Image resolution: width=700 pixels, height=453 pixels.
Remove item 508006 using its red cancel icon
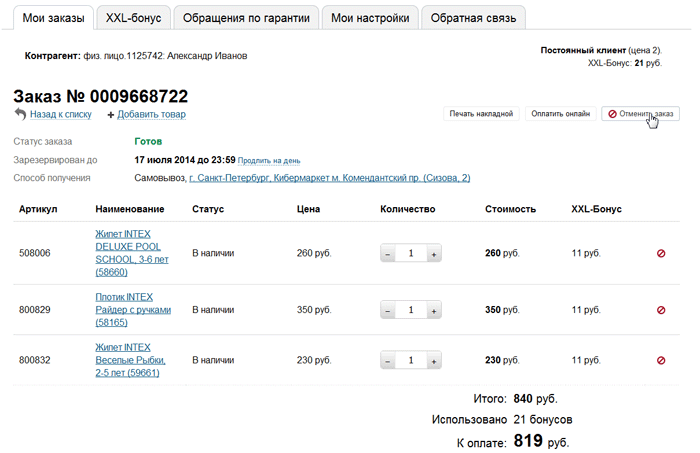(x=660, y=254)
